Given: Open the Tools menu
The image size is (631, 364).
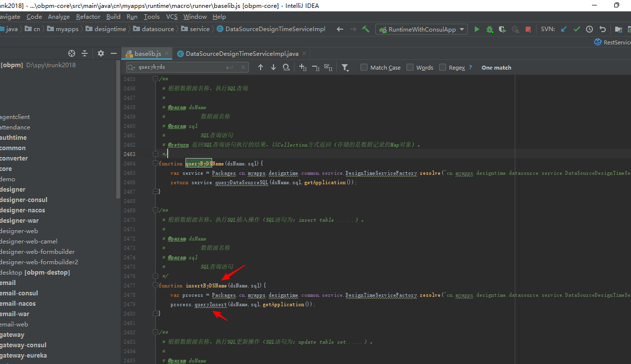Looking at the screenshot, I should point(152,16).
